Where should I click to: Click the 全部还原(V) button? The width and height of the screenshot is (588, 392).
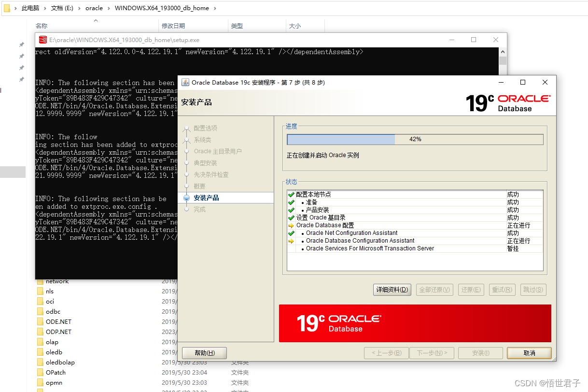click(434, 290)
